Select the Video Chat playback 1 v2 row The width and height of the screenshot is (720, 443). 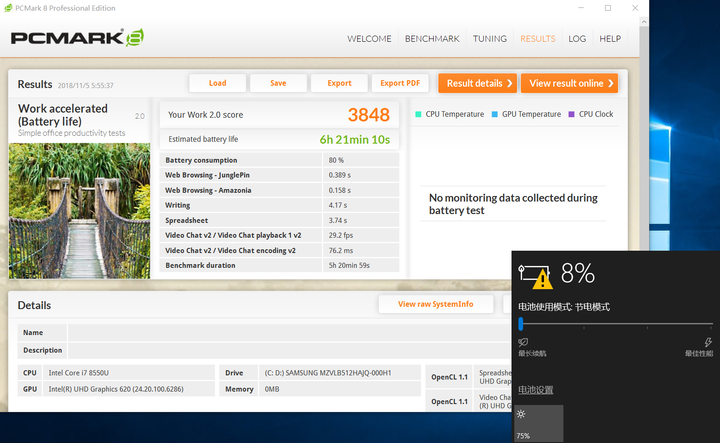pos(279,235)
